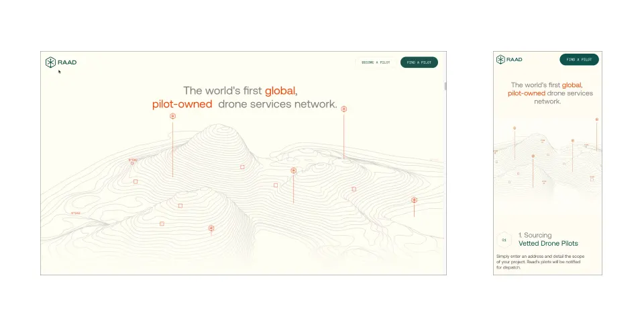Image resolution: width=644 pixels, height=325 pixels.
Task: Open the "Become a Pilot" button
Action: pyautogui.click(x=376, y=62)
